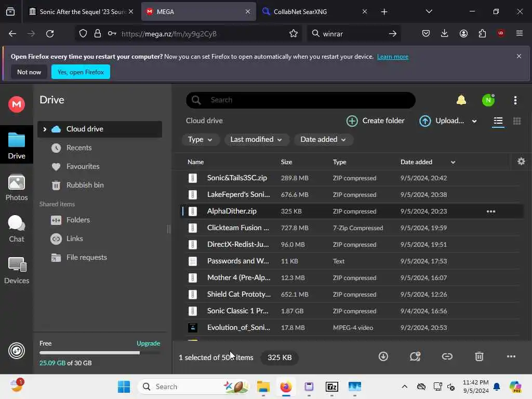The width and height of the screenshot is (532, 399).
Task: Open 7-Zip from the taskbar
Action: pos(331,387)
